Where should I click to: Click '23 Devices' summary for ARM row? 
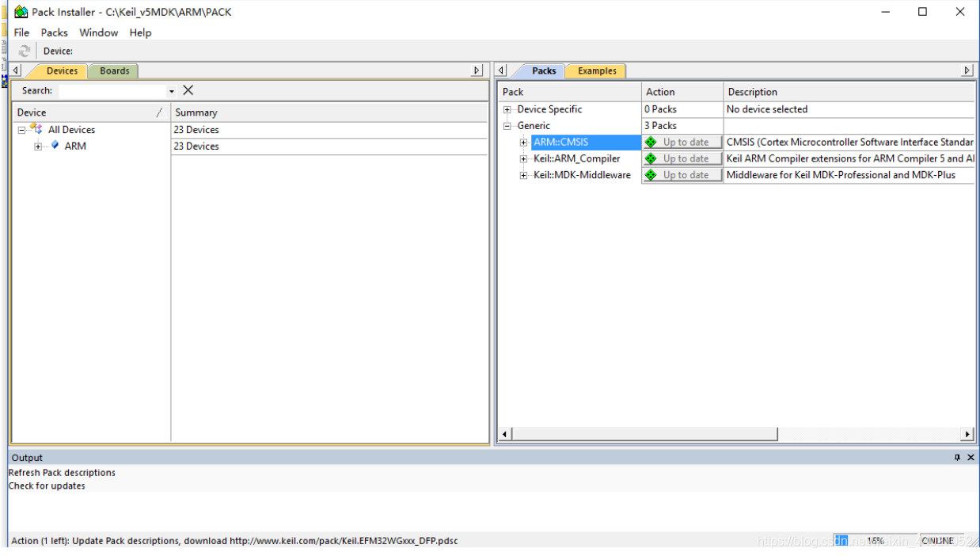click(196, 147)
